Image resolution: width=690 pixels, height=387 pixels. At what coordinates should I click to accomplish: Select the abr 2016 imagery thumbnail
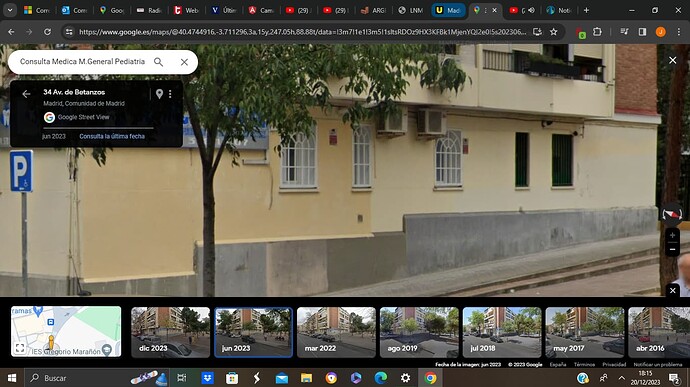(659, 332)
